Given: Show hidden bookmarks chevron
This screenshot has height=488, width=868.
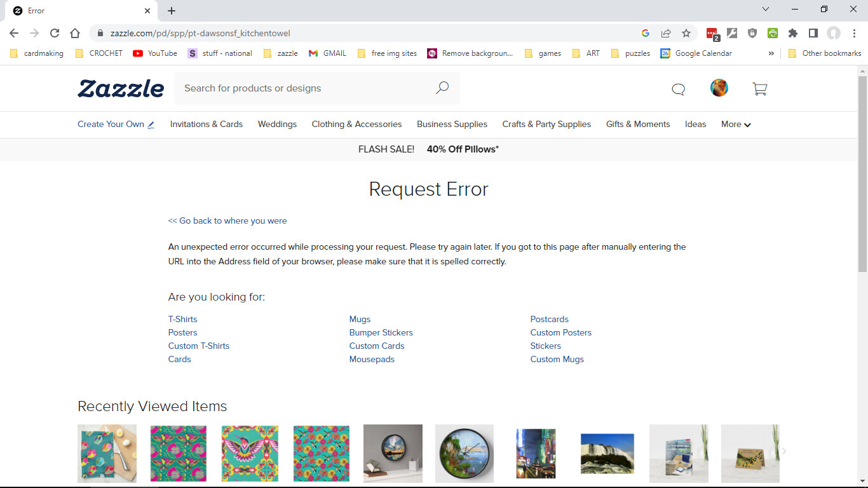Looking at the screenshot, I should point(771,53).
